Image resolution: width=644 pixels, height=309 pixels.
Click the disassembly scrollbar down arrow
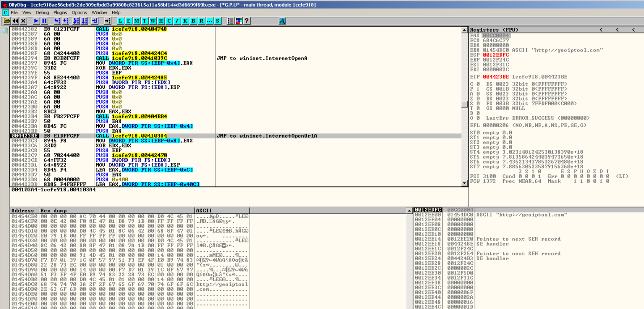pyautogui.click(x=464, y=183)
